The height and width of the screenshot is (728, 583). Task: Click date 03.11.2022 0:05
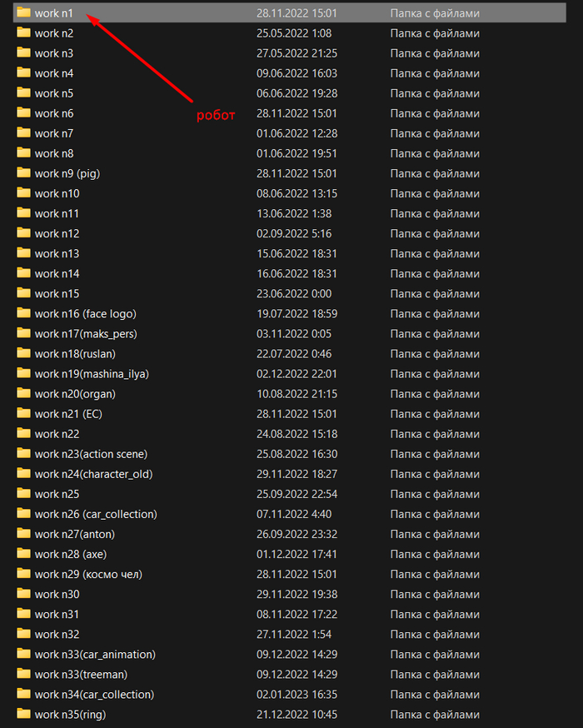[x=294, y=333]
